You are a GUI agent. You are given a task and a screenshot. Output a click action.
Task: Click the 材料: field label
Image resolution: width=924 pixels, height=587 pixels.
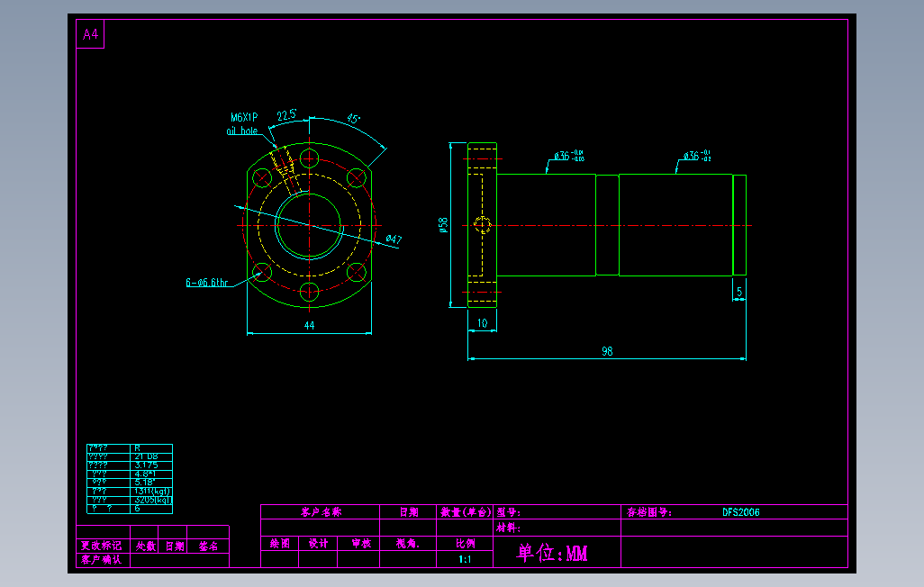pyautogui.click(x=508, y=528)
